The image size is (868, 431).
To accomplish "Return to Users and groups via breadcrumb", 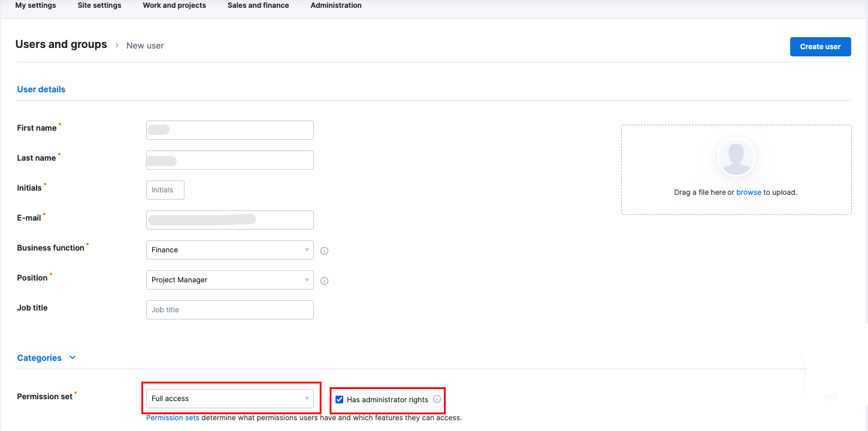I will (61, 44).
